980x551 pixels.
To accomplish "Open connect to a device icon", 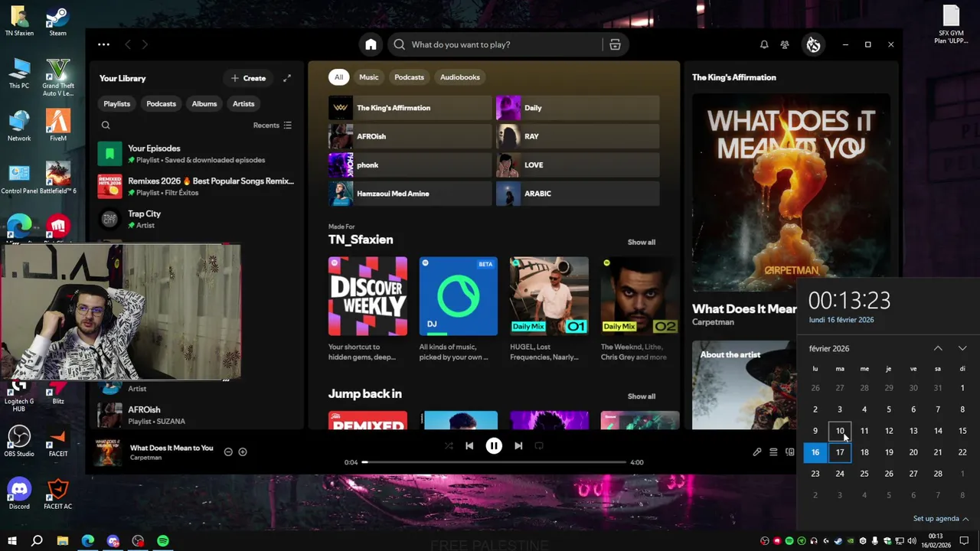I will pyautogui.click(x=790, y=452).
